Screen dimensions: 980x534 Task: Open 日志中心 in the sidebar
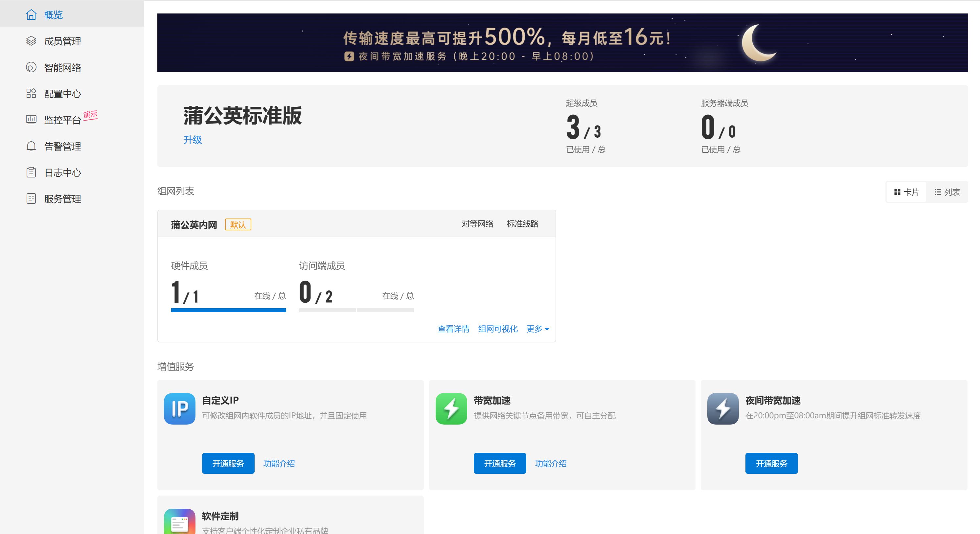pyautogui.click(x=72, y=173)
